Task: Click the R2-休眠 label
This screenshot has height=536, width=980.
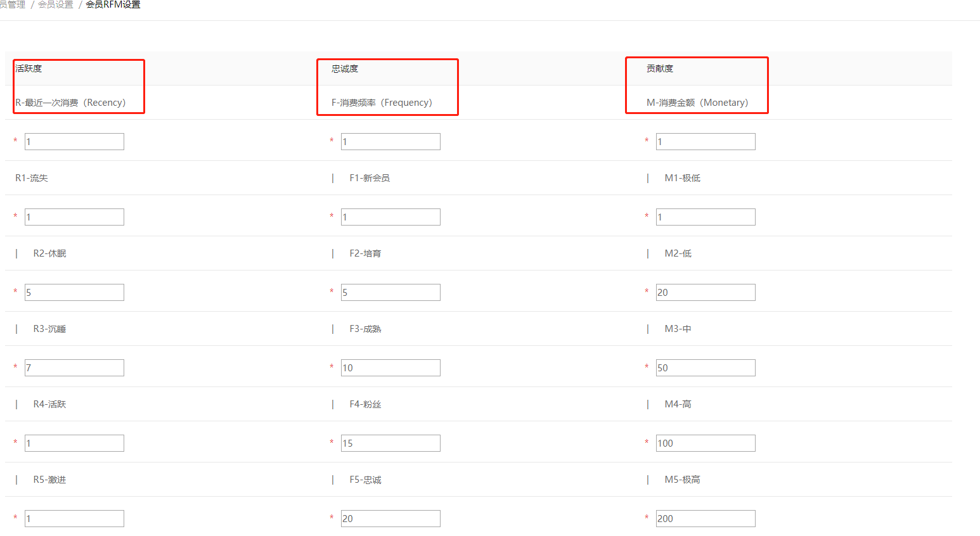Action: [x=49, y=253]
